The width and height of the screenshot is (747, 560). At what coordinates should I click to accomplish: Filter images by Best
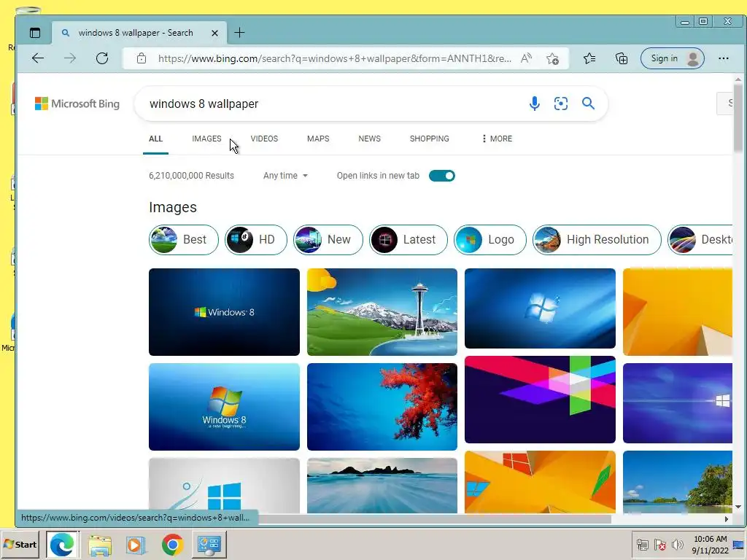[x=184, y=239]
